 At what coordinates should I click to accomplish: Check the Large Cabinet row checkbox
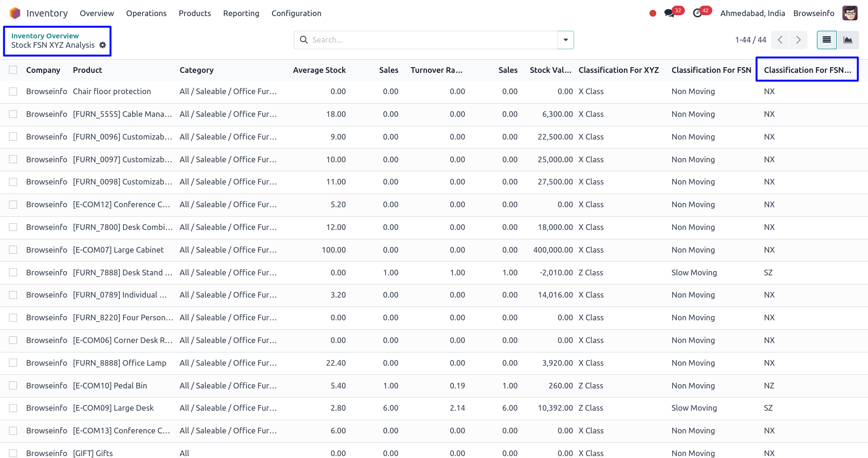(x=13, y=250)
